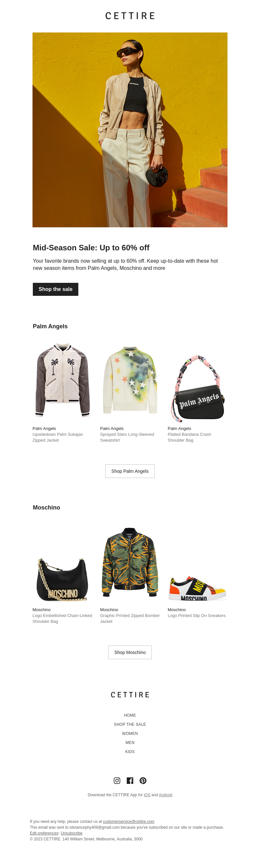Click the footer CETTIRE logo
The height and width of the screenshot is (868, 260).
pyautogui.click(x=130, y=695)
